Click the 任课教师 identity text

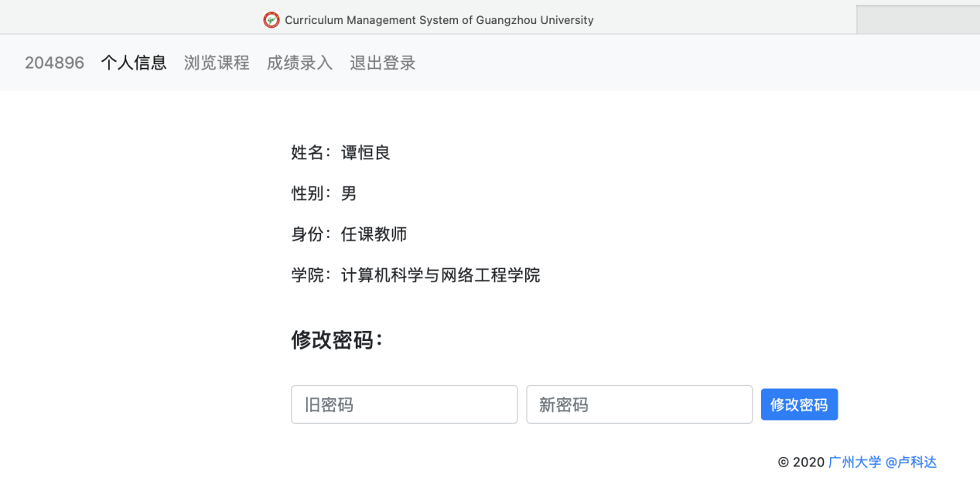(x=374, y=234)
